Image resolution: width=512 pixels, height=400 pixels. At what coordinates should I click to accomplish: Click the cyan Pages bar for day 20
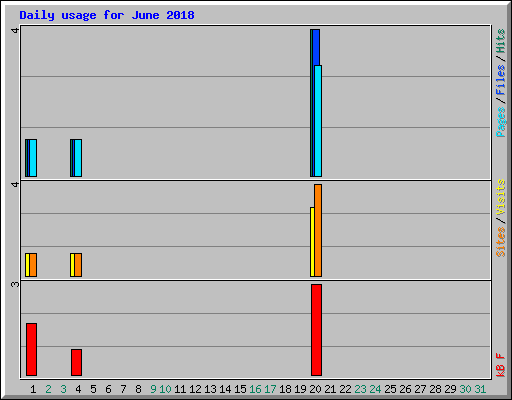(318, 121)
